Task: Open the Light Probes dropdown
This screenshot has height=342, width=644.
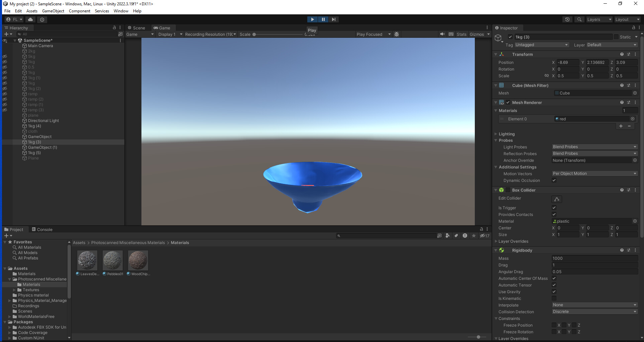Action: pyautogui.click(x=594, y=146)
